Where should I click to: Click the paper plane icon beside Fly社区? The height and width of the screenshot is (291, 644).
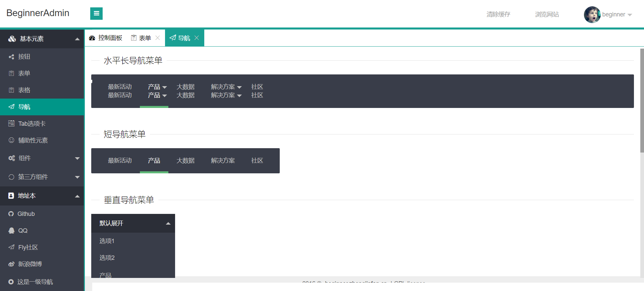(11, 247)
